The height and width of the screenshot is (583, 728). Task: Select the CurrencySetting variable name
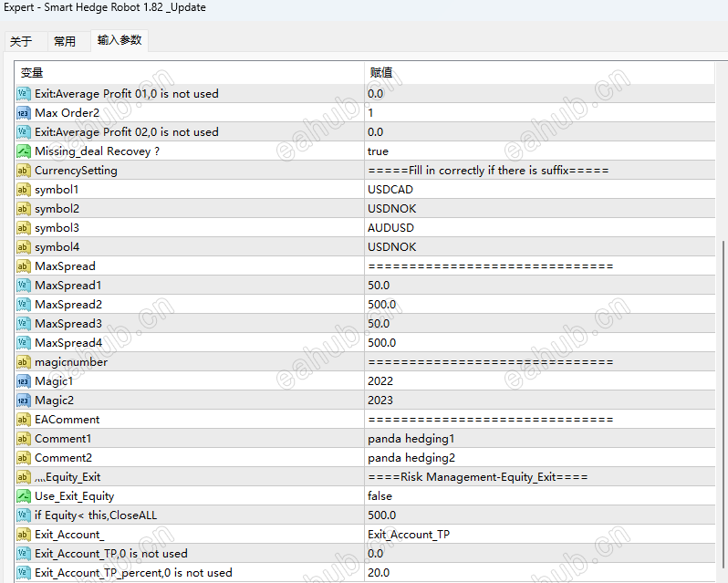click(x=76, y=171)
